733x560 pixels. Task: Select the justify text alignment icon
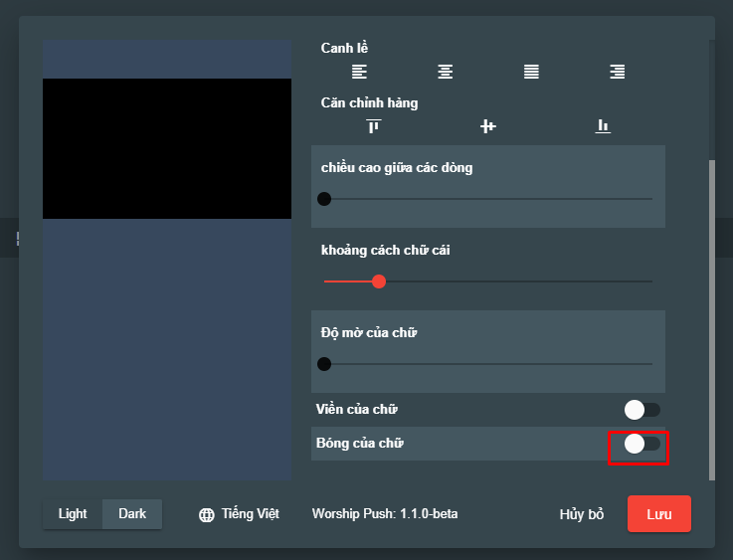(531, 72)
